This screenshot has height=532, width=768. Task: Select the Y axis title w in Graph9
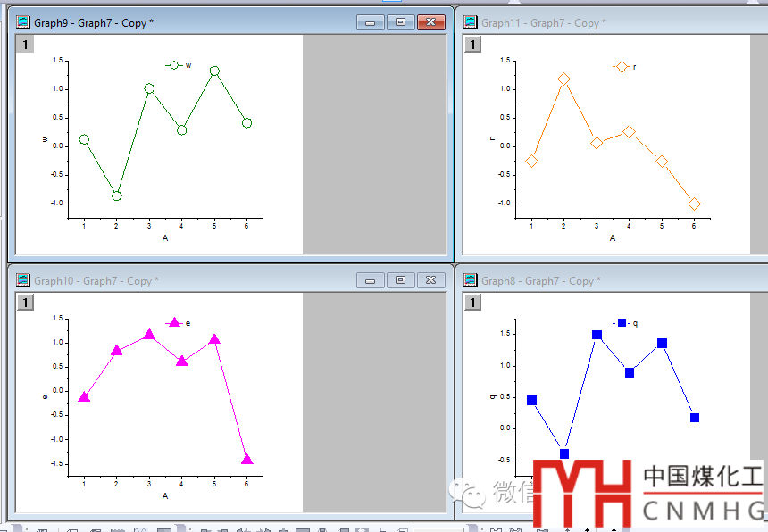point(45,139)
